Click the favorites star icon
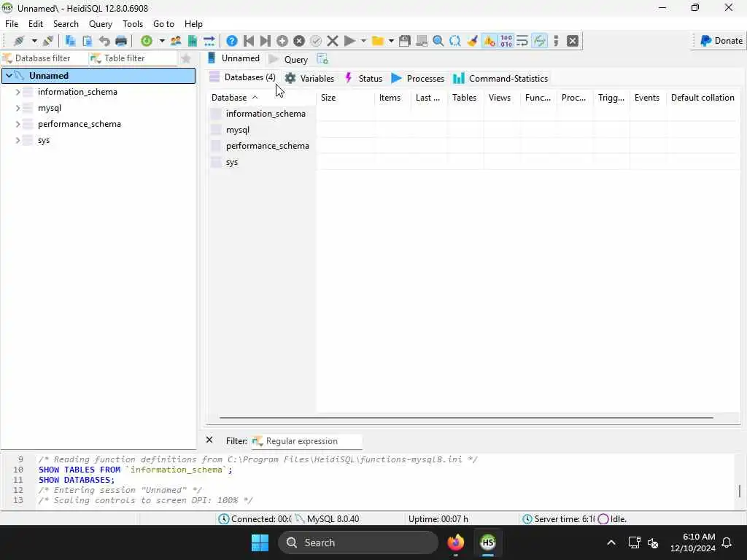The image size is (747, 560). (x=186, y=58)
